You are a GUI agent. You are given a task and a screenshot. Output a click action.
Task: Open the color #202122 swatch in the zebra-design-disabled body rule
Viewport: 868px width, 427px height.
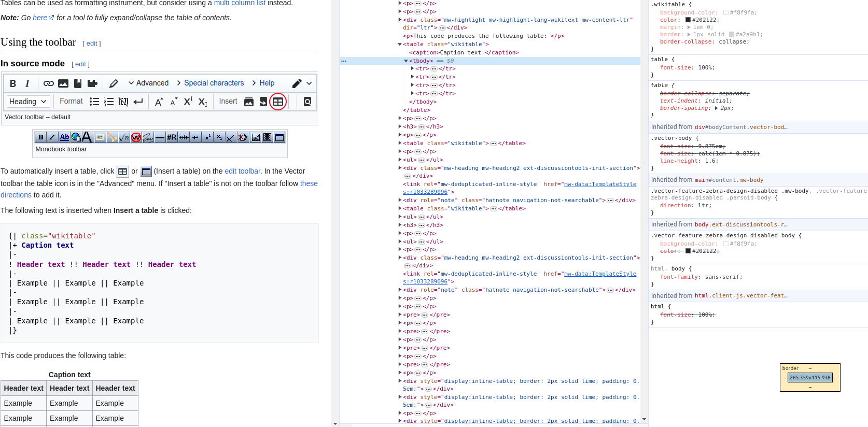click(x=688, y=251)
